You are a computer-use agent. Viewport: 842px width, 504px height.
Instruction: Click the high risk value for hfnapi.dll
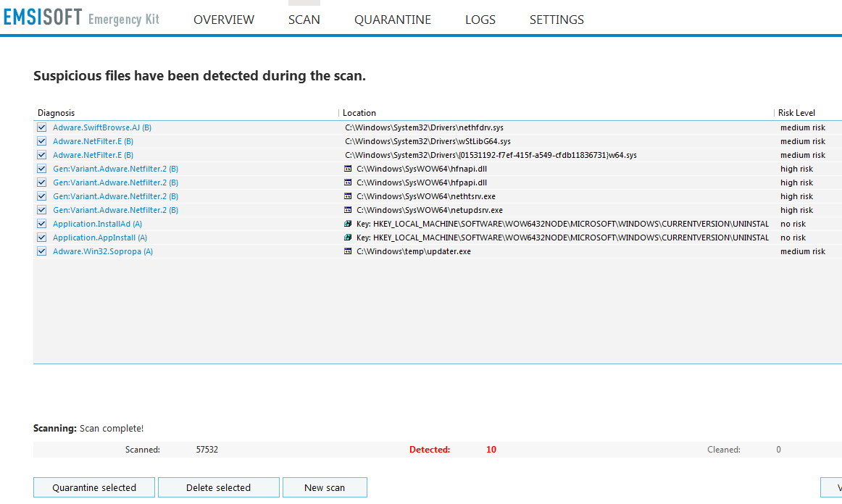click(797, 169)
